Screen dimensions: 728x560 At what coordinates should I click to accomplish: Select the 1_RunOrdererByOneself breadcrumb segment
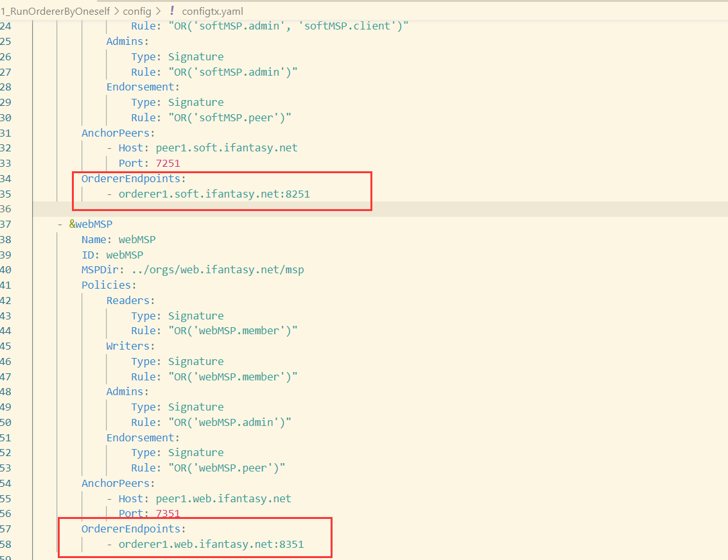point(56,11)
